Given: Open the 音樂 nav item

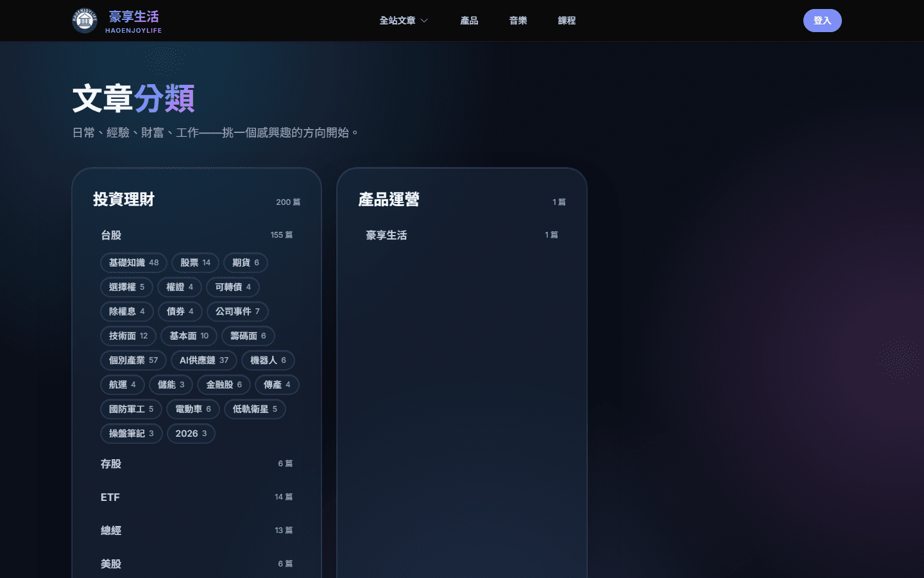Looking at the screenshot, I should coord(518,21).
